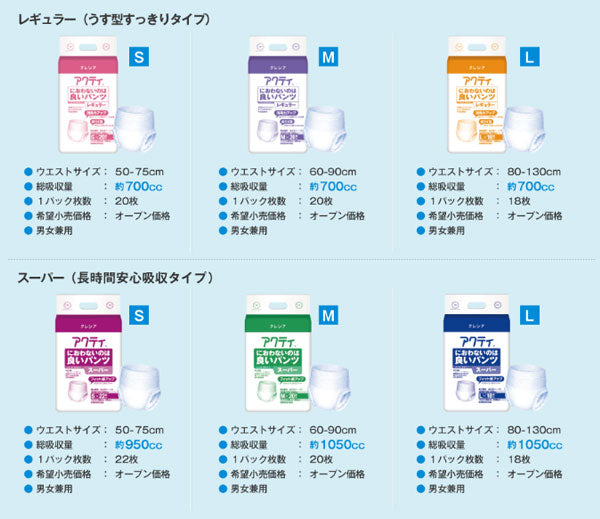Click the 約950cc absorbency text
600x519 pixels.
pos(139,445)
